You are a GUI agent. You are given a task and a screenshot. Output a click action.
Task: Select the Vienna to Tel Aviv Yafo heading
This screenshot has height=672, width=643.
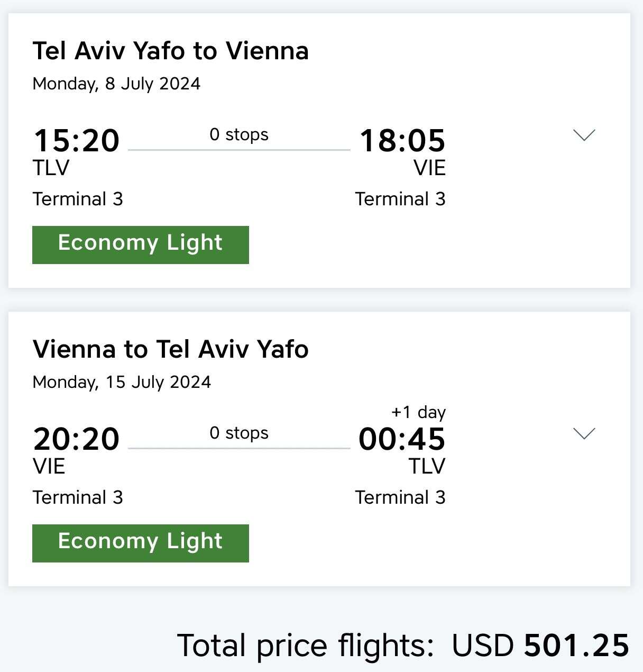pyautogui.click(x=170, y=350)
